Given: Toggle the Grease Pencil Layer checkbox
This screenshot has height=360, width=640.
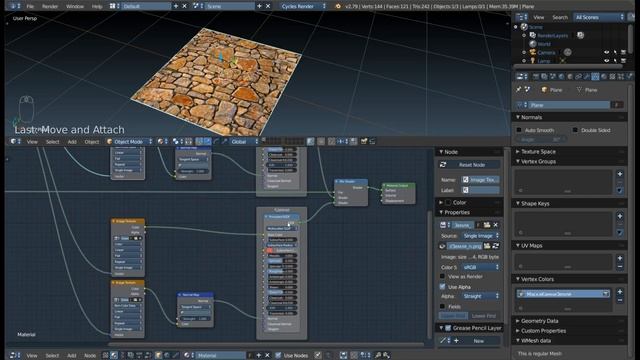Looking at the screenshot, I should pos(448,328).
